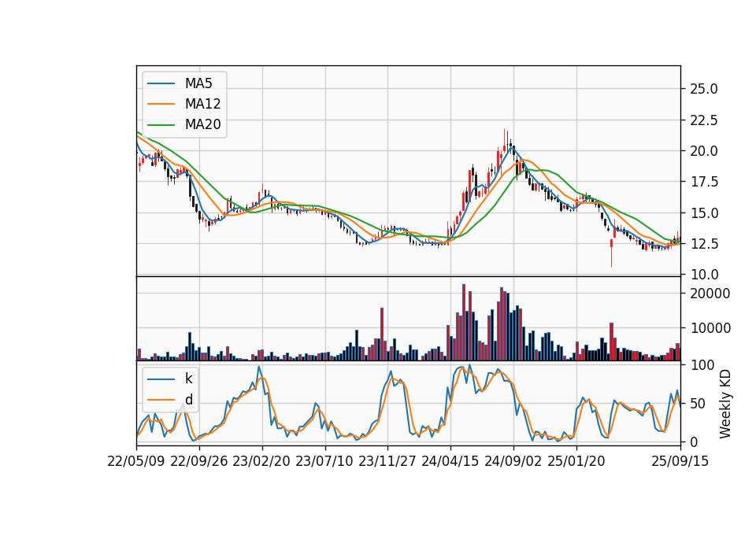Click the 25.0 price axis label
The height and width of the screenshot is (543, 756).
704,89
